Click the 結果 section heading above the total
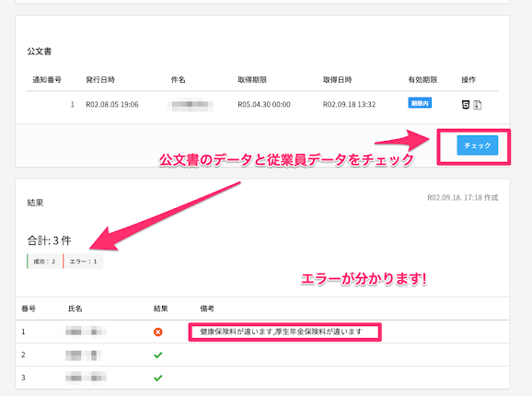532x396 pixels. pos(35,203)
